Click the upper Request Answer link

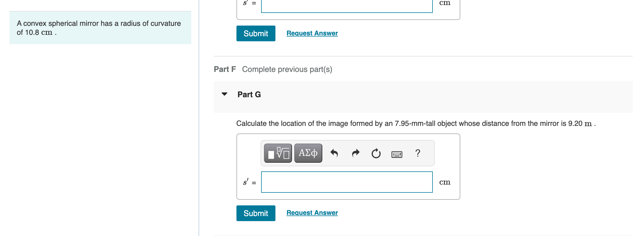point(312,33)
